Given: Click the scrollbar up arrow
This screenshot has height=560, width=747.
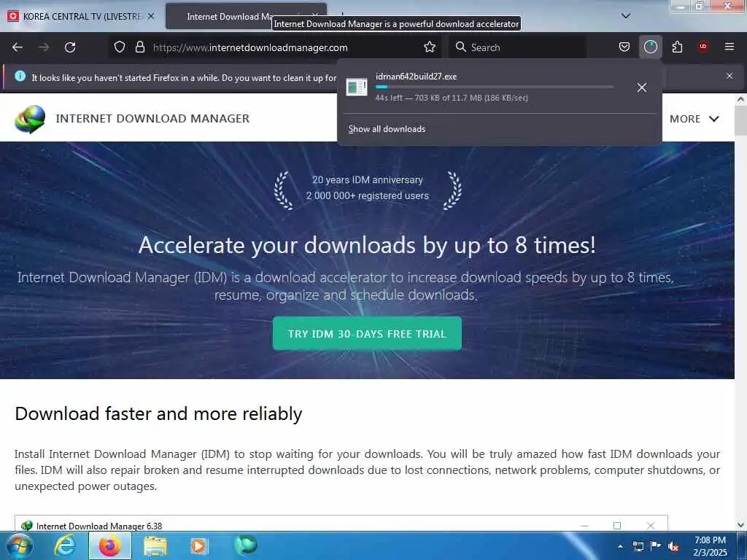Looking at the screenshot, I should coord(740,99).
